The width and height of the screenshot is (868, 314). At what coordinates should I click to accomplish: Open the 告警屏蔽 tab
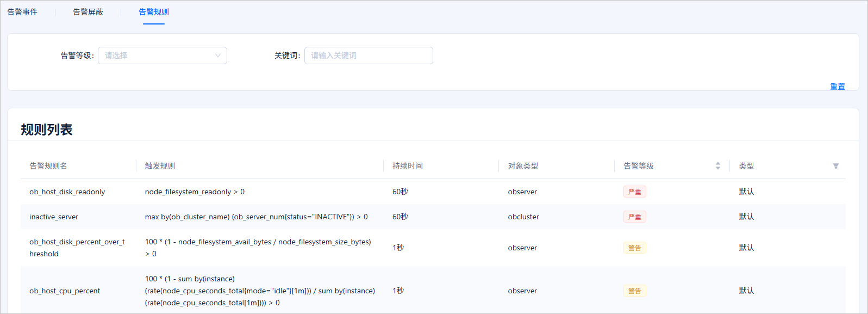click(x=88, y=12)
